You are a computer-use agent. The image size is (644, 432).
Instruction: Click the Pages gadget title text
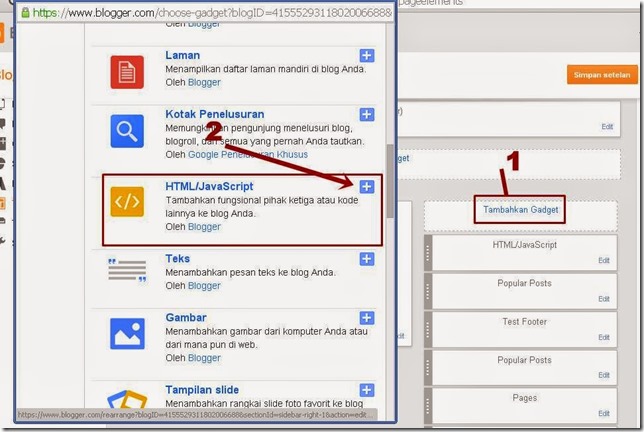pyautogui.click(x=524, y=398)
